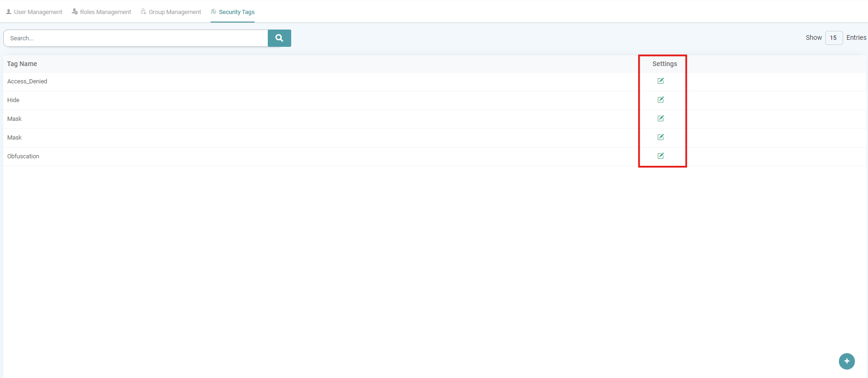Click the magnifier search button

[x=279, y=38]
